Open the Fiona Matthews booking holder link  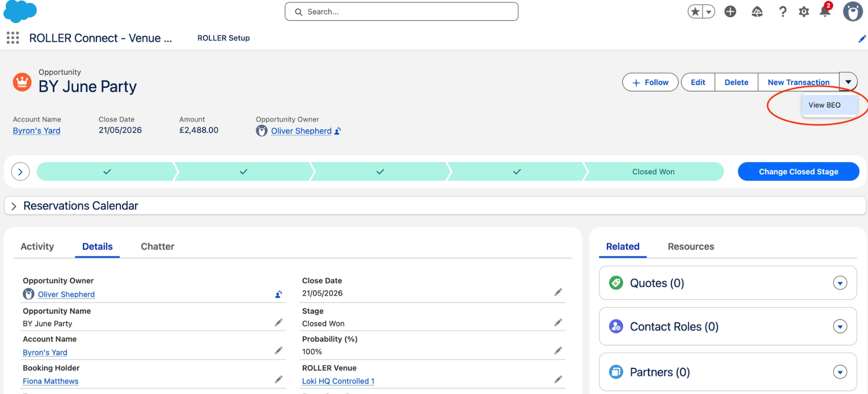tap(50, 381)
